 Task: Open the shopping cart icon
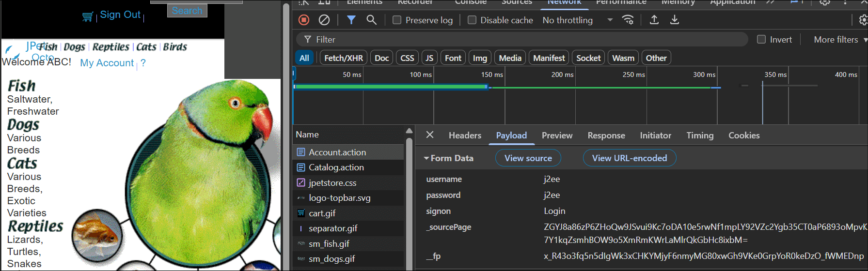coord(88,16)
